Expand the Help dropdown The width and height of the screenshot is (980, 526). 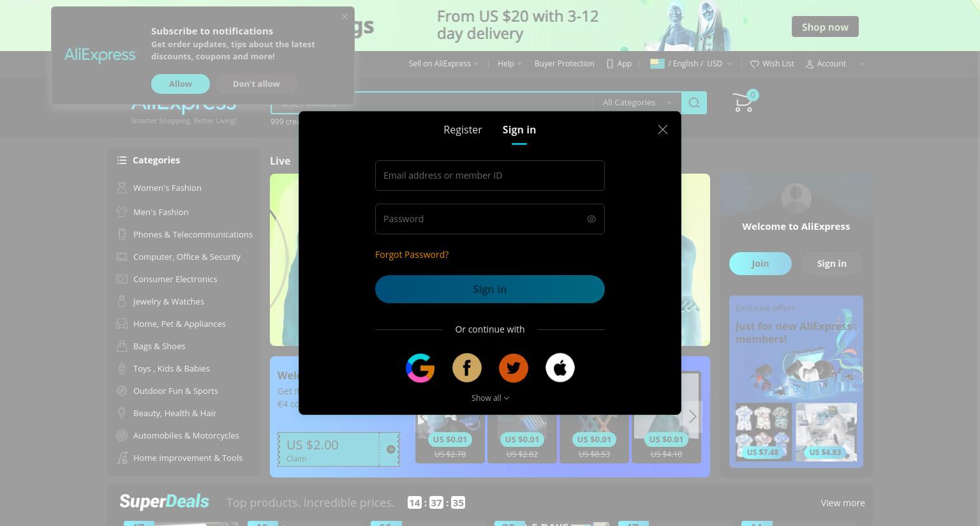(510, 64)
